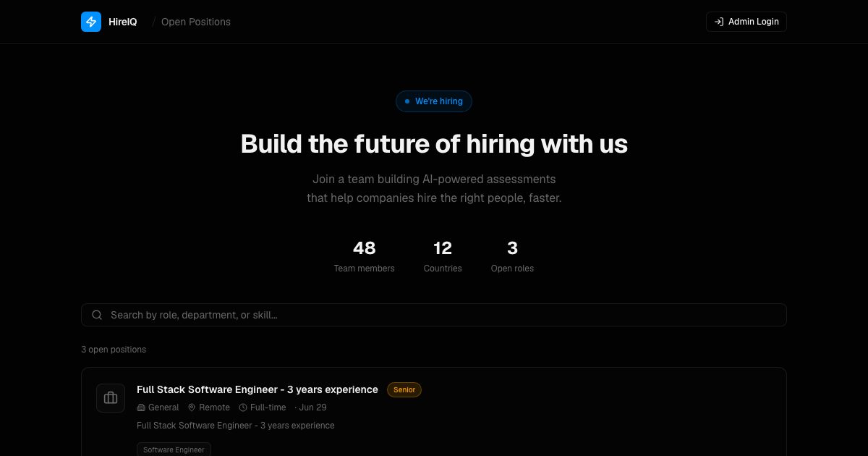Click the 48 Team members stat
Screen dimensions: 868x456
(364, 256)
